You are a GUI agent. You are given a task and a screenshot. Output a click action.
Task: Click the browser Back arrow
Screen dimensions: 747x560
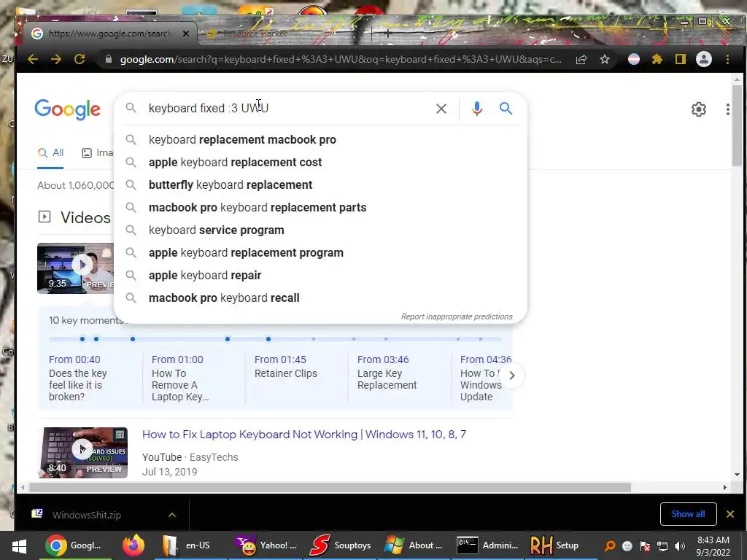click(32, 59)
